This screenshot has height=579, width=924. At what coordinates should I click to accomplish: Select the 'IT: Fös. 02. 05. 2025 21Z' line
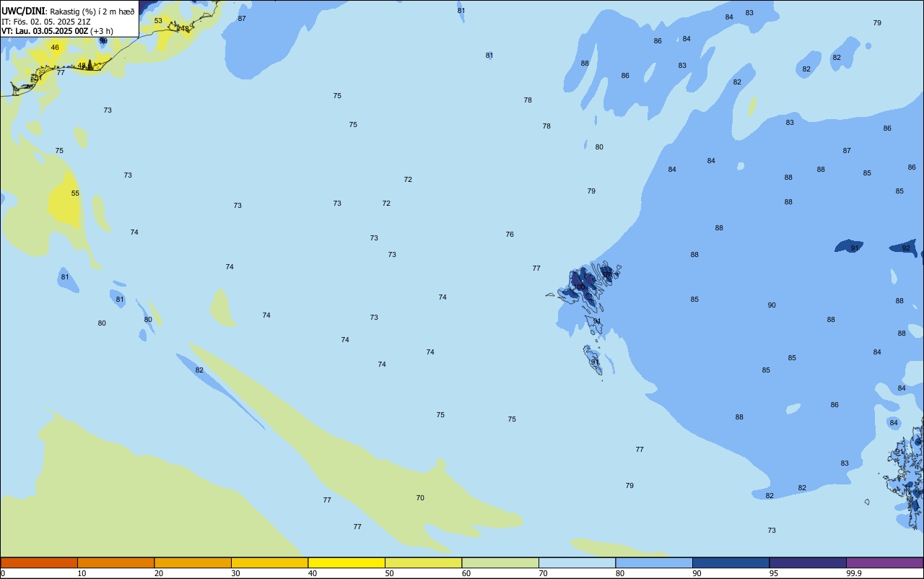[x=45, y=21]
